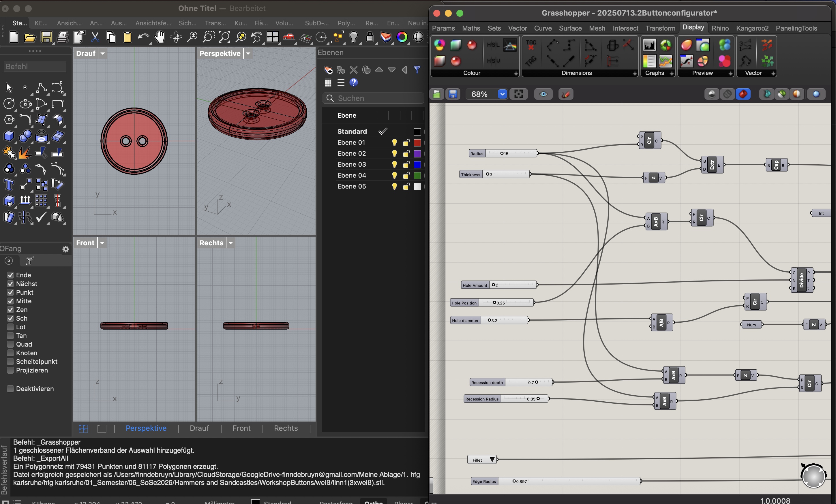Image resolution: width=836 pixels, height=504 pixels.
Task: Select the Text tool icon
Action: (9, 185)
